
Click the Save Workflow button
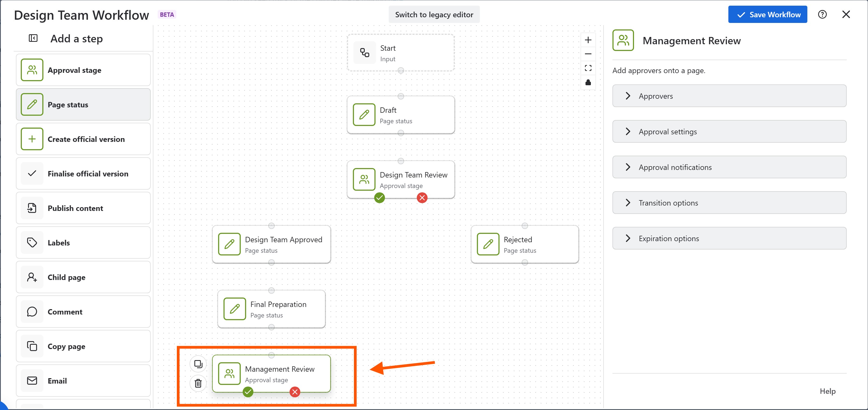(x=768, y=15)
